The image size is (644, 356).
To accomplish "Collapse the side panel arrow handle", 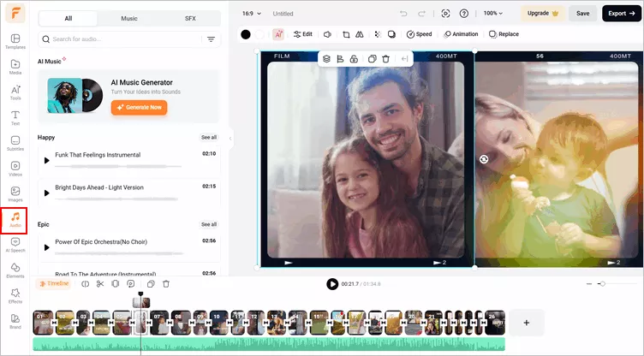I will [x=230, y=139].
